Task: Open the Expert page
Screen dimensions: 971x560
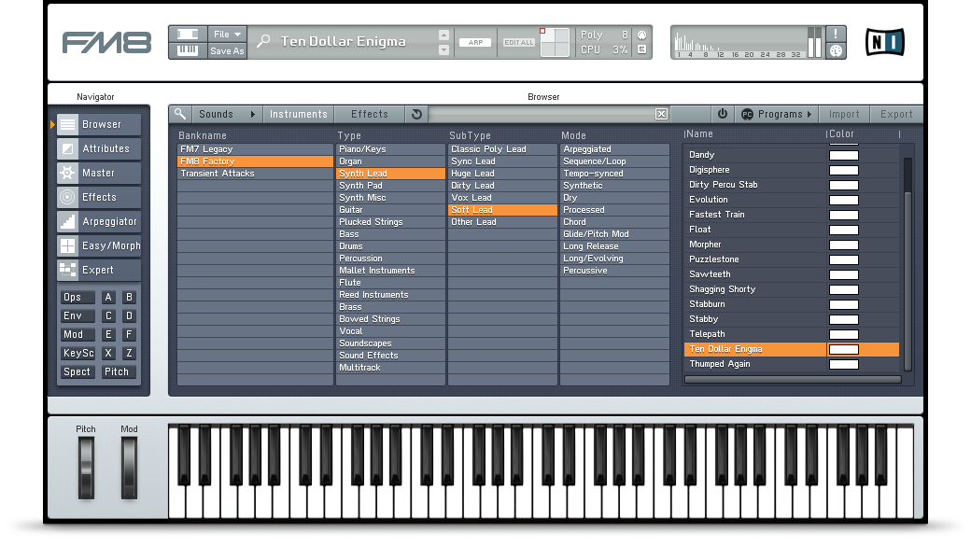Action: [x=99, y=270]
